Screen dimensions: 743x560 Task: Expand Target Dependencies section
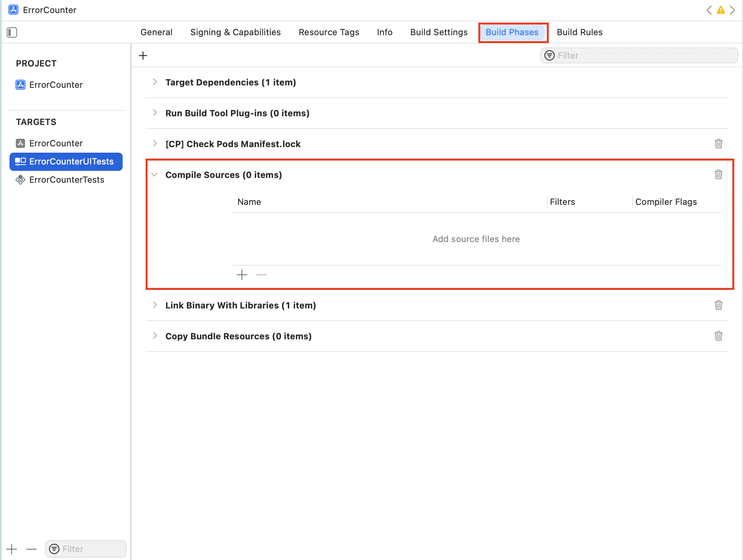click(155, 82)
